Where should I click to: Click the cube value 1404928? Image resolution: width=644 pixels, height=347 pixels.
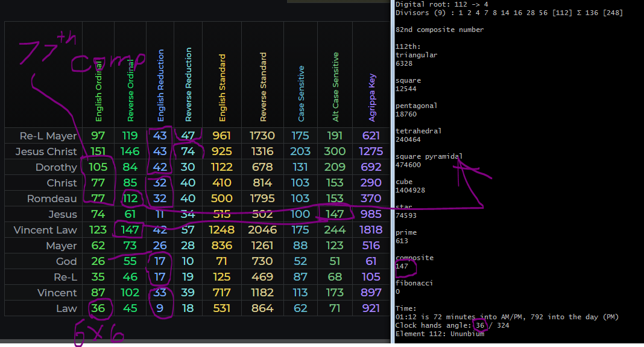411,190
